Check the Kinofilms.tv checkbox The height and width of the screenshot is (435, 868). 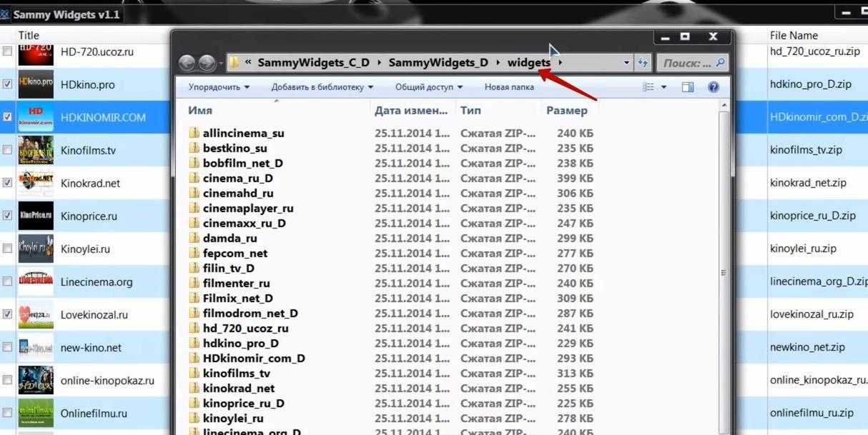pyautogui.click(x=8, y=150)
